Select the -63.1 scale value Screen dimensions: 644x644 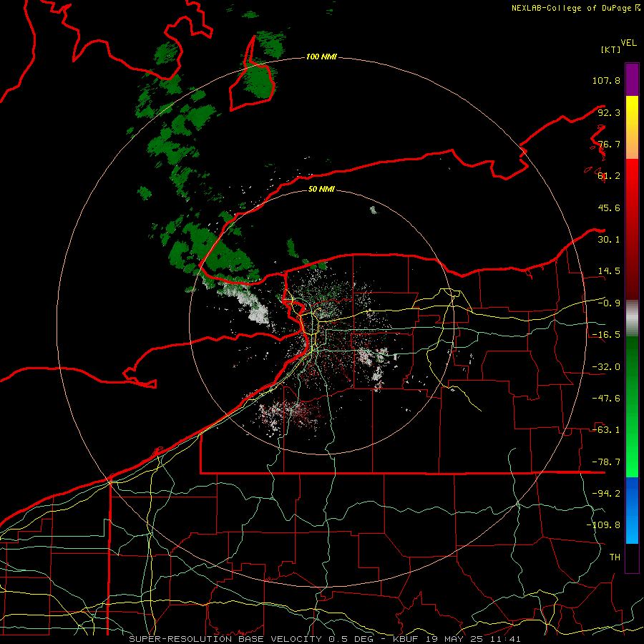click(606, 430)
